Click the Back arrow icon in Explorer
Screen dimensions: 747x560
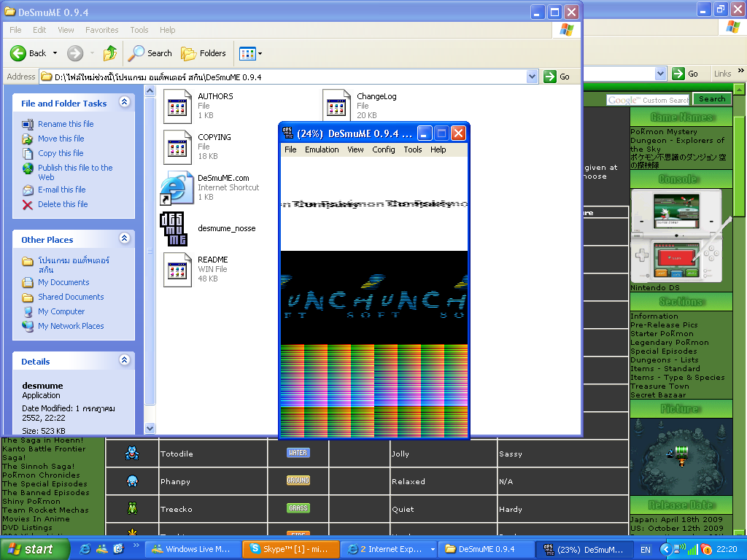18,52
